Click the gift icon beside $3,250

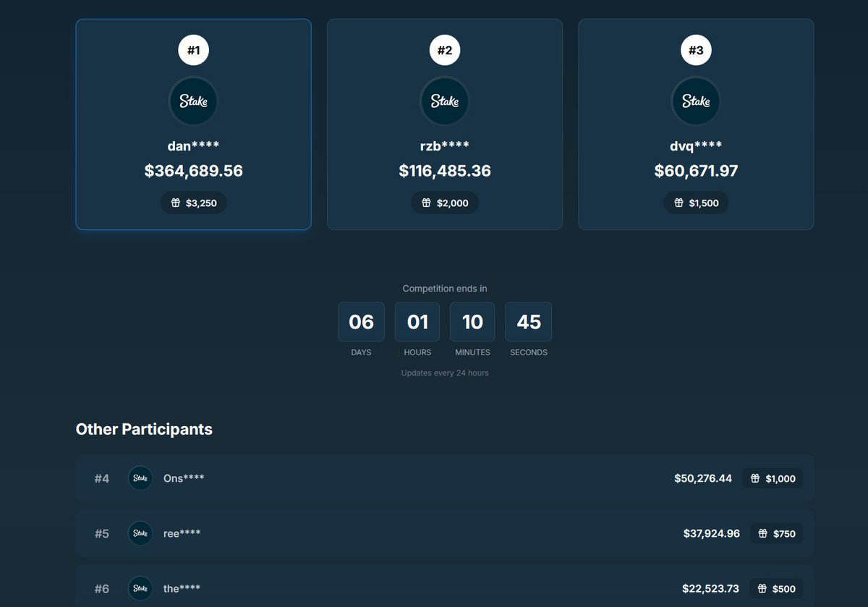tap(176, 203)
